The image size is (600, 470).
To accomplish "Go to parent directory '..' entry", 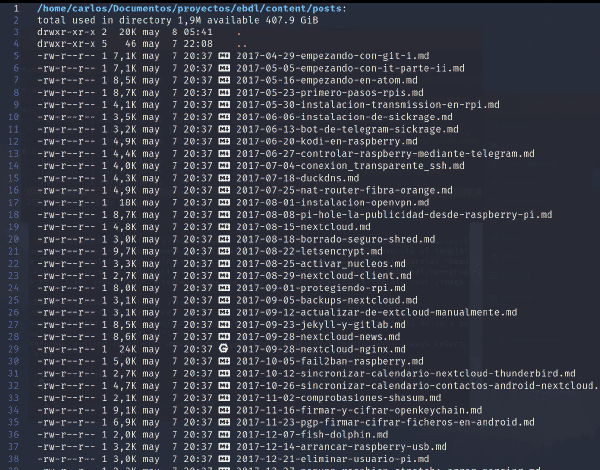I will coord(242,46).
